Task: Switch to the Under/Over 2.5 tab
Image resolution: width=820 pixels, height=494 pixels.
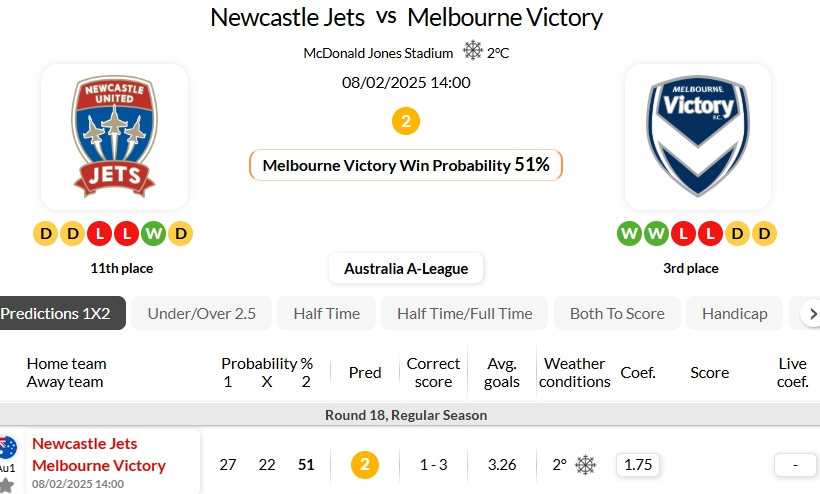Action: click(201, 313)
